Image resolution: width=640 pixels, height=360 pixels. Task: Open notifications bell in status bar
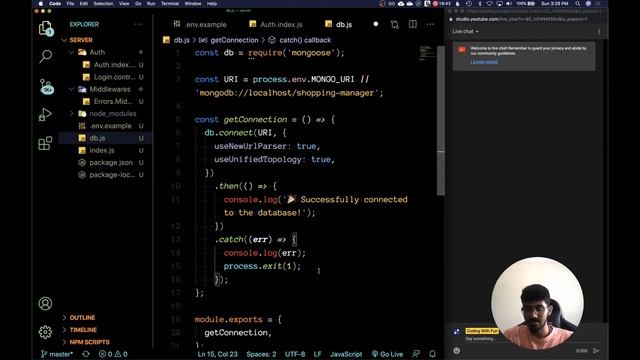click(x=432, y=354)
